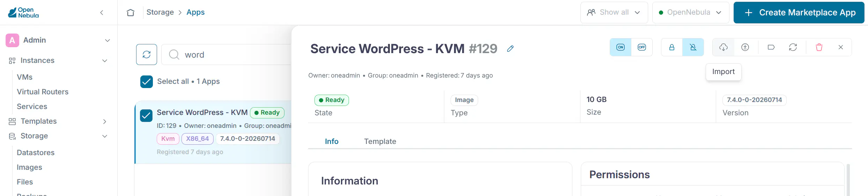Click the 10 GB size value

tap(596, 100)
